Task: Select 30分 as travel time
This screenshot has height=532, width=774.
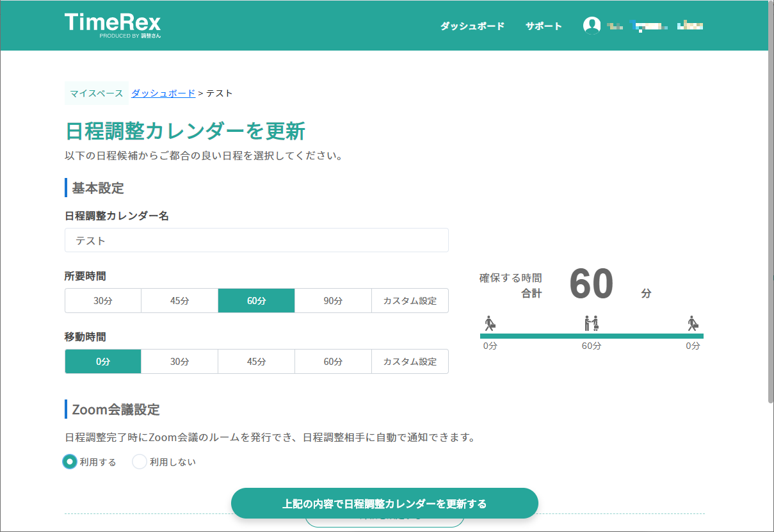Action: tap(179, 361)
